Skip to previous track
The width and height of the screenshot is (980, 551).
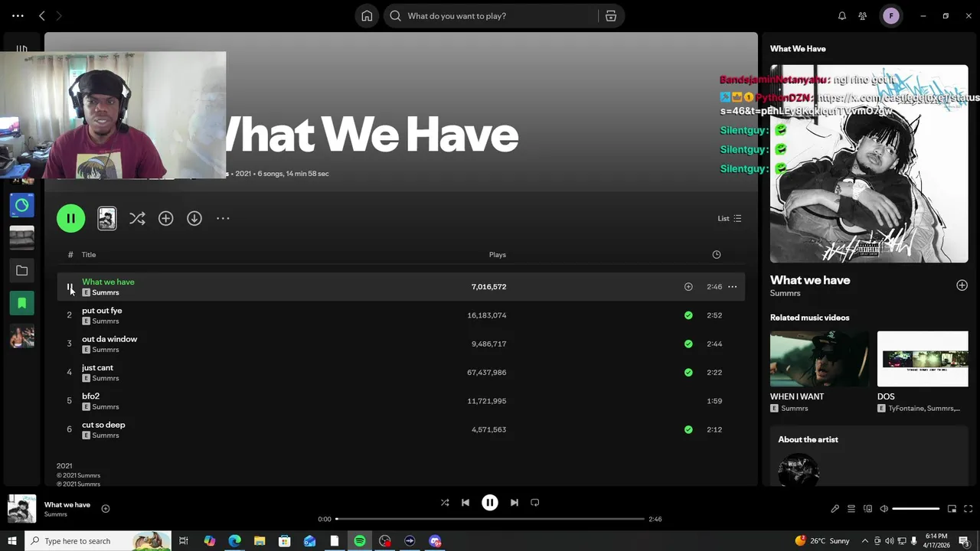[x=465, y=503]
